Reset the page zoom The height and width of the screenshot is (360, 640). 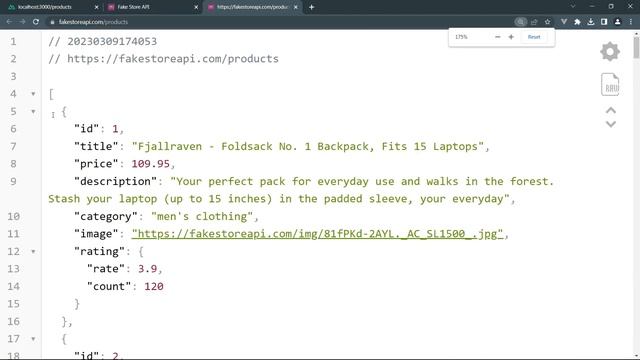point(534,37)
